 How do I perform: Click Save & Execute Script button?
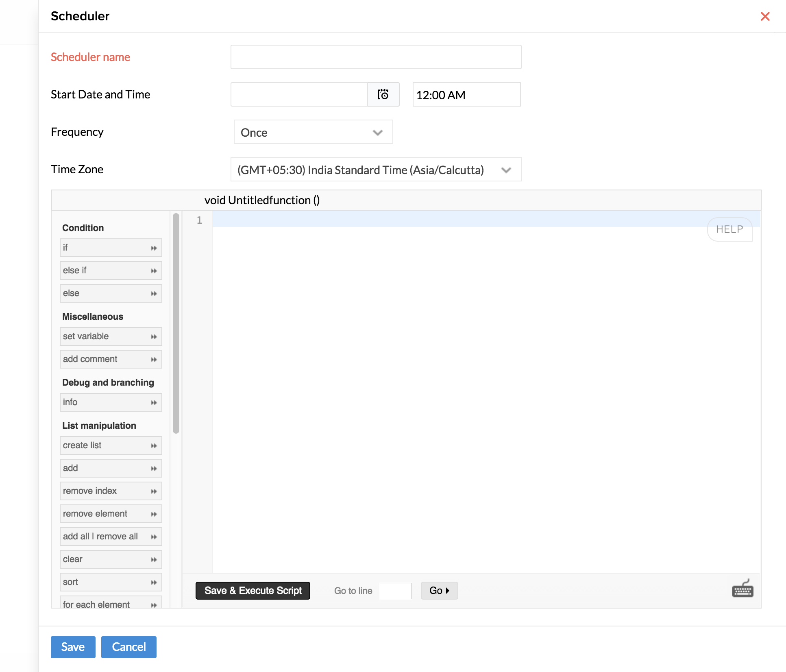pos(253,591)
